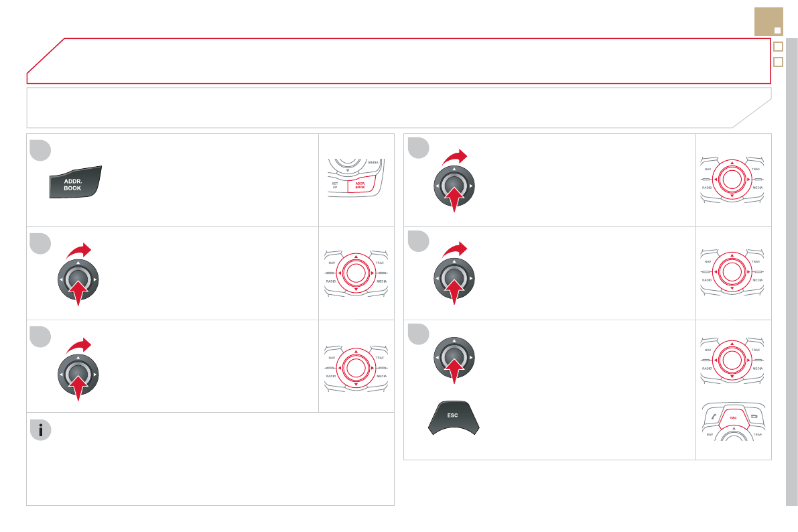Click the SET UP label in the diagram
The width and height of the screenshot is (798, 532).
pos(335,184)
